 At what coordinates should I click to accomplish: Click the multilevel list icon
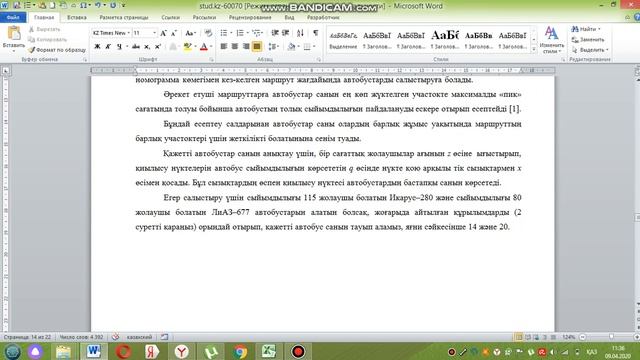click(x=256, y=33)
